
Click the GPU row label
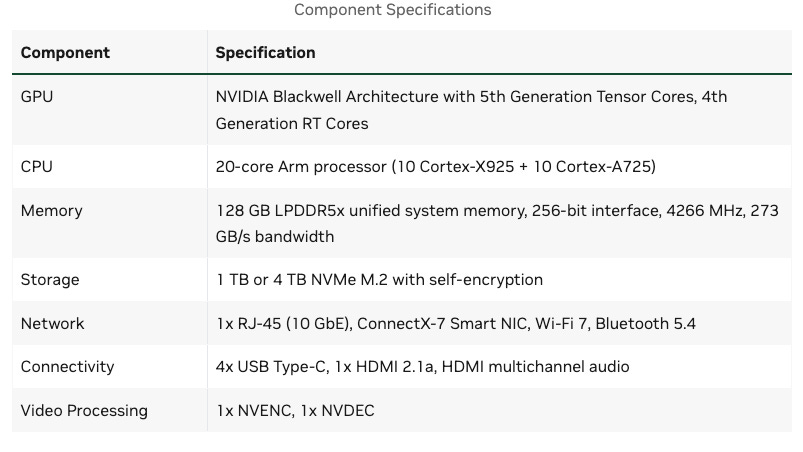(37, 96)
